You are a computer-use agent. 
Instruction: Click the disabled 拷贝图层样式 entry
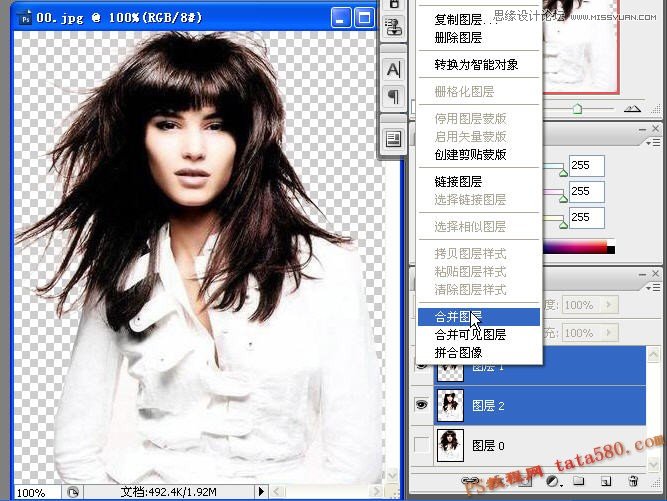(x=470, y=254)
